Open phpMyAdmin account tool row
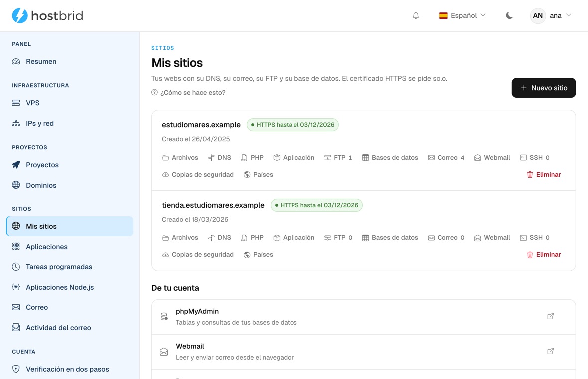588x379 pixels. click(363, 317)
